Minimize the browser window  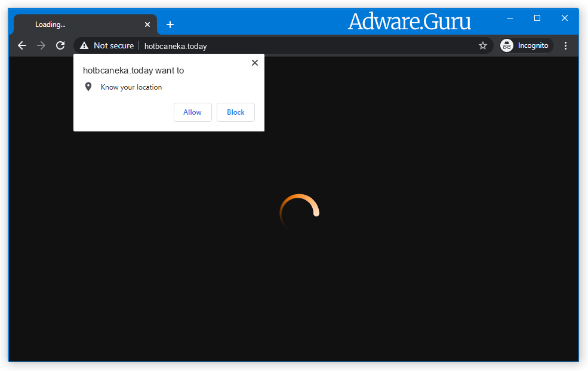[510, 18]
